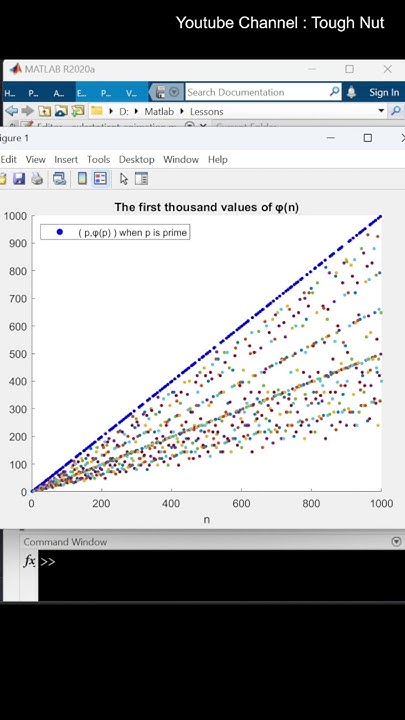This screenshot has height=720, width=405.
Task: Open the Edit menu in Figure 1
Action: [8, 159]
